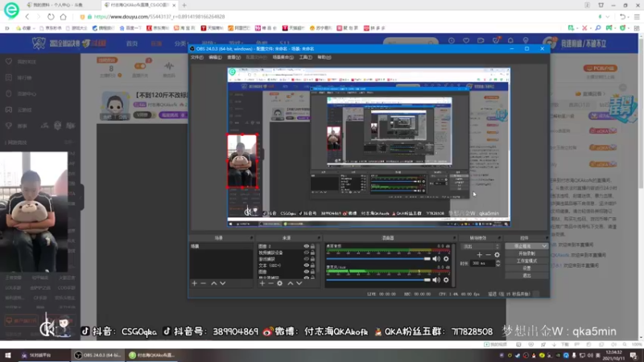Add a new source with the plus icon
The width and height of the screenshot is (644, 362).
click(262, 283)
